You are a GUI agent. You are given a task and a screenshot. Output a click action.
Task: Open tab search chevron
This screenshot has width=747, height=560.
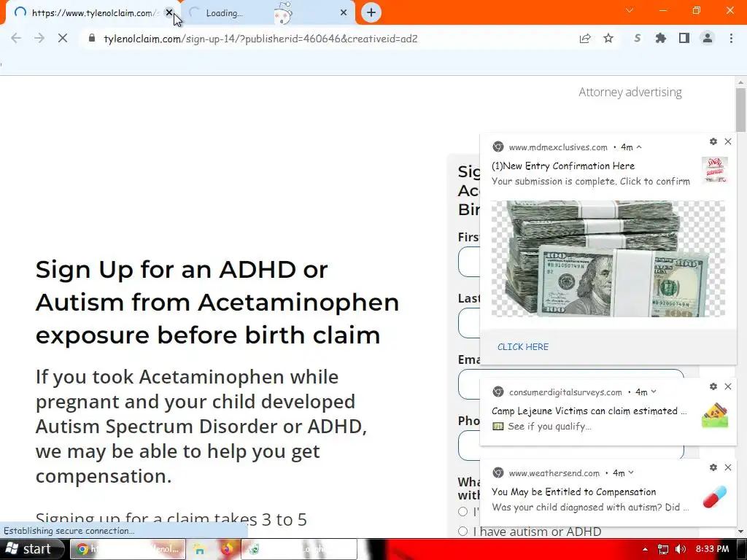pos(630,10)
